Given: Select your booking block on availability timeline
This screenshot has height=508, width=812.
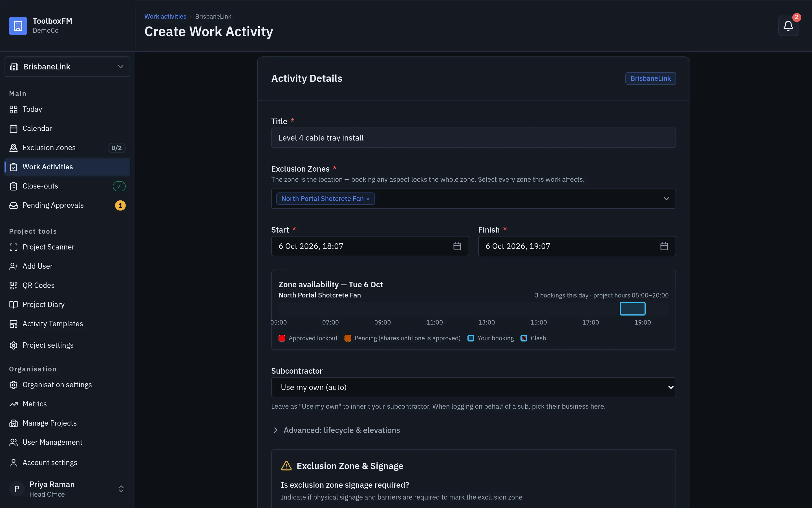Looking at the screenshot, I should coord(632,309).
